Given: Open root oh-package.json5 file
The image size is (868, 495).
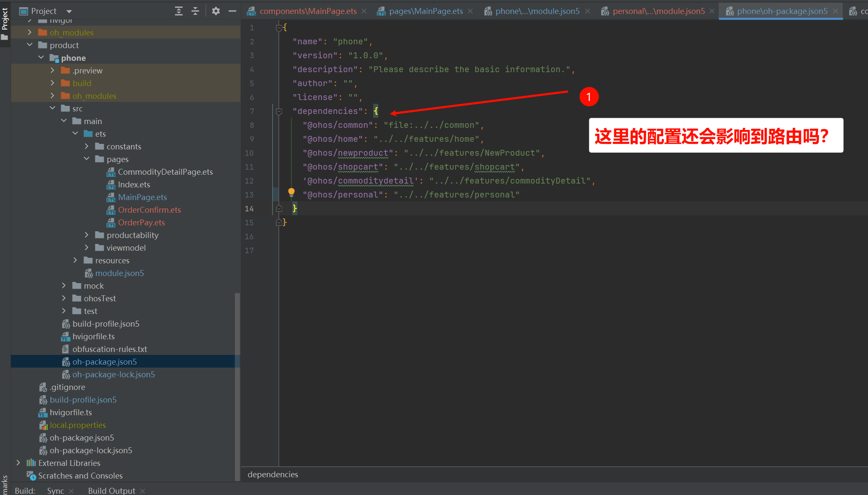Looking at the screenshot, I should point(82,438).
